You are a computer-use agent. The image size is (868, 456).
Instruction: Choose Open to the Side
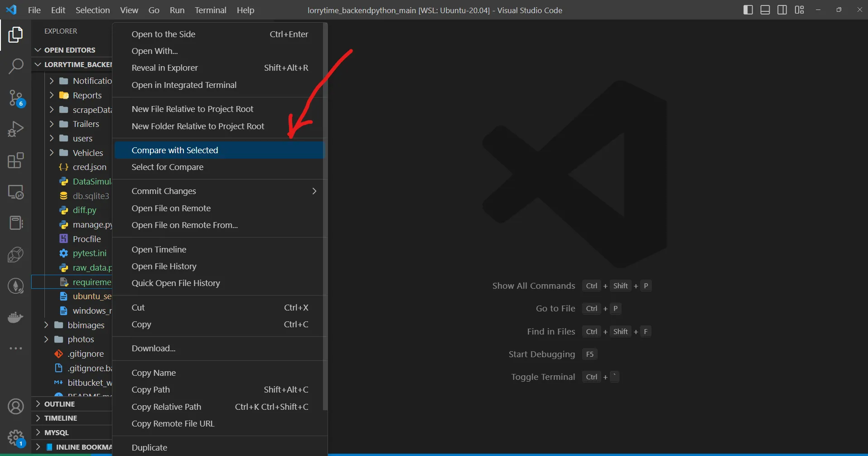coord(219,34)
